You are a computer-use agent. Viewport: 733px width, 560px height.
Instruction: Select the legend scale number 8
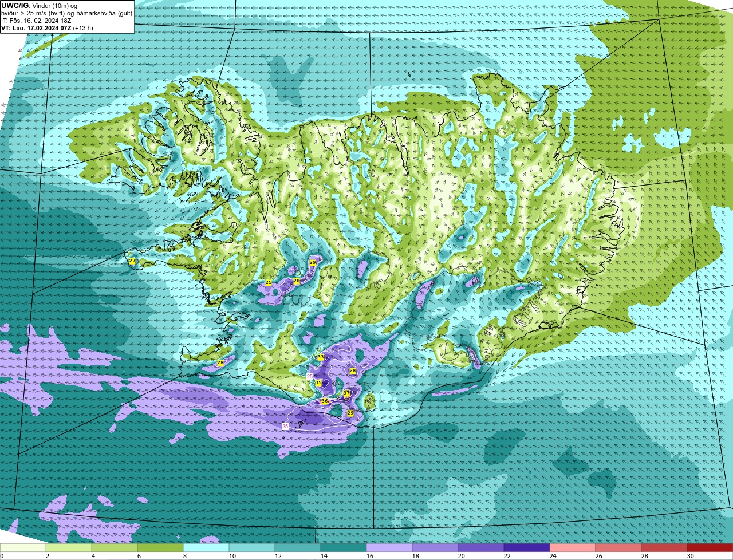click(x=185, y=556)
